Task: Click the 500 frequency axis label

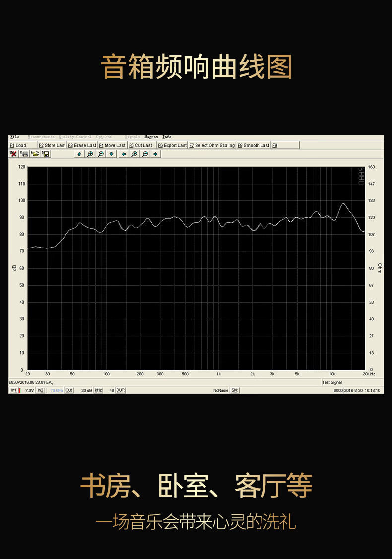Action: coord(185,374)
